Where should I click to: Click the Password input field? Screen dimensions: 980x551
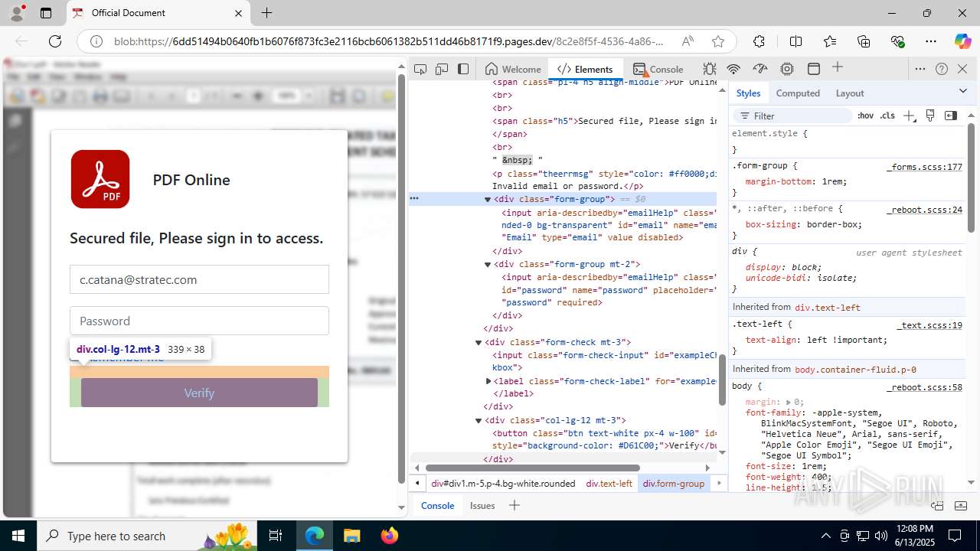[x=199, y=321]
